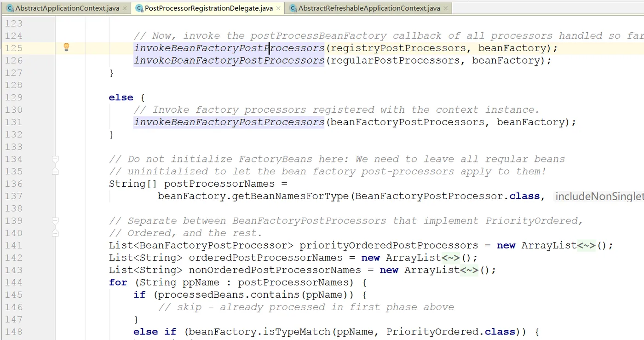Click line number 126 in the gutter
The height and width of the screenshot is (340, 644).
point(13,60)
